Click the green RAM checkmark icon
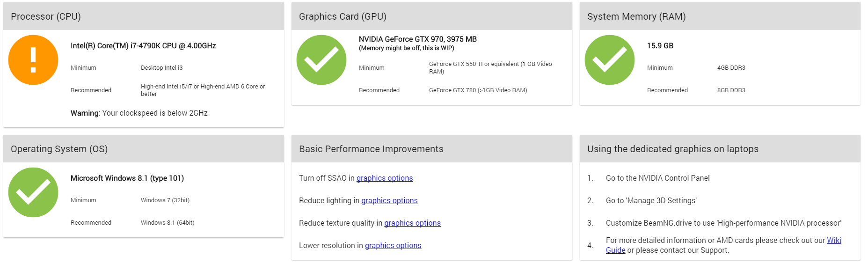This screenshot has height=264, width=868. point(610,60)
